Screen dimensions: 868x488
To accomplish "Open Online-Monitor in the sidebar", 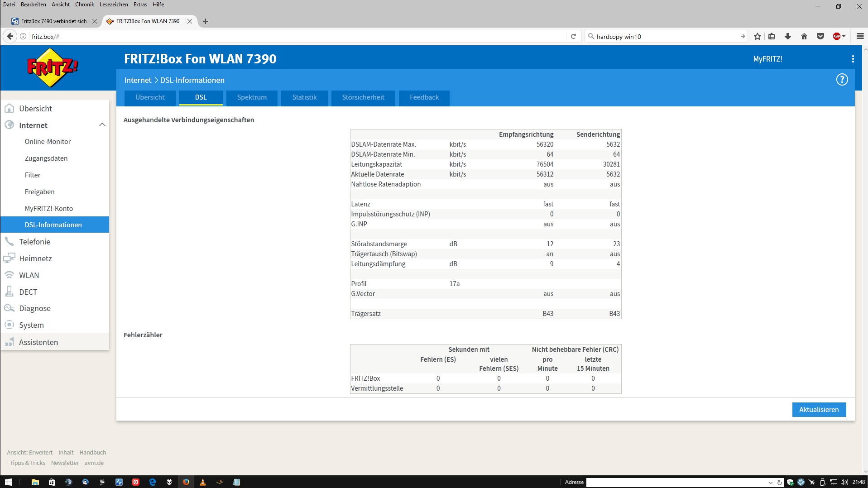I will click(x=48, y=142).
